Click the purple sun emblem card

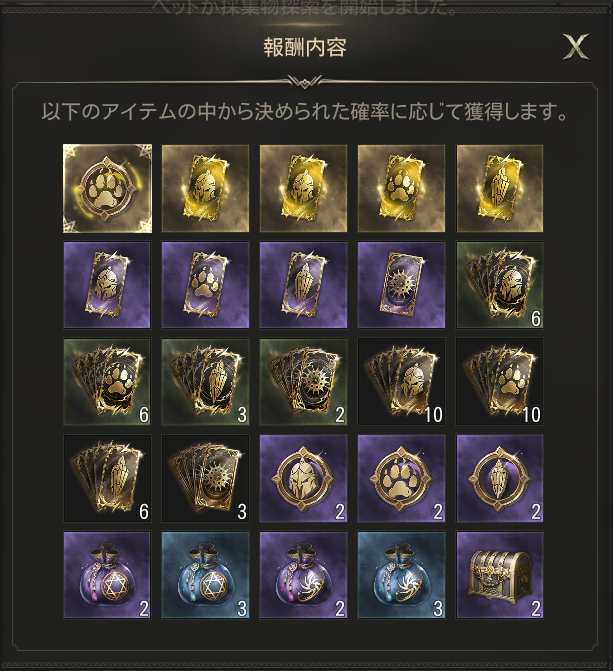pos(402,285)
